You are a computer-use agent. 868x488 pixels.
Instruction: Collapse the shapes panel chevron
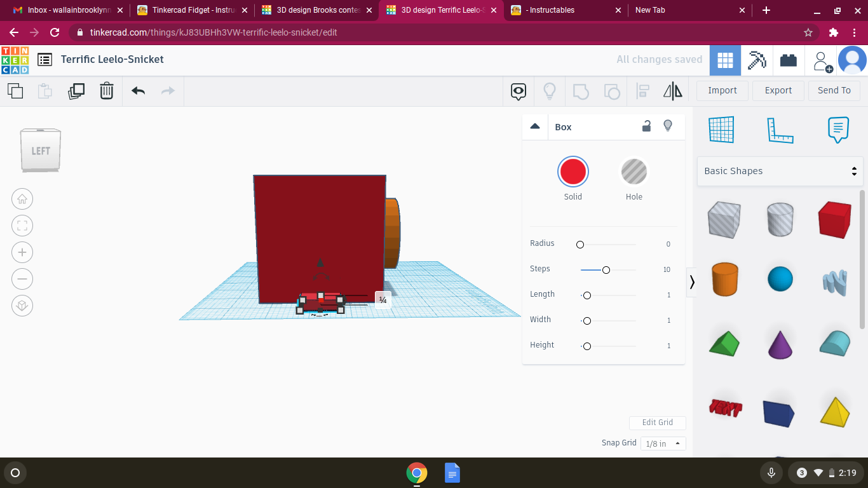click(692, 281)
